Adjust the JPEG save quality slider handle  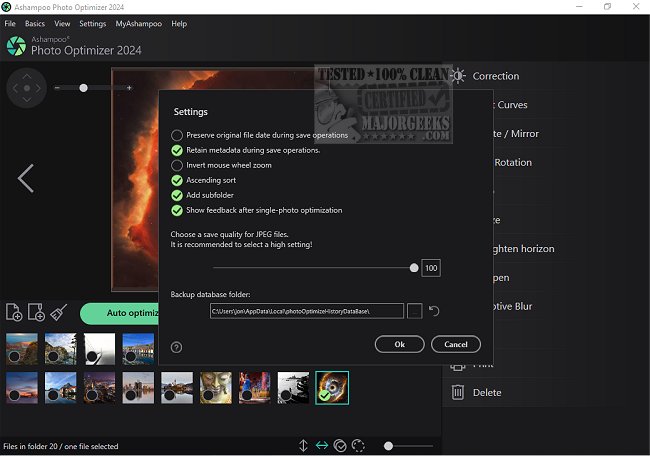point(414,268)
